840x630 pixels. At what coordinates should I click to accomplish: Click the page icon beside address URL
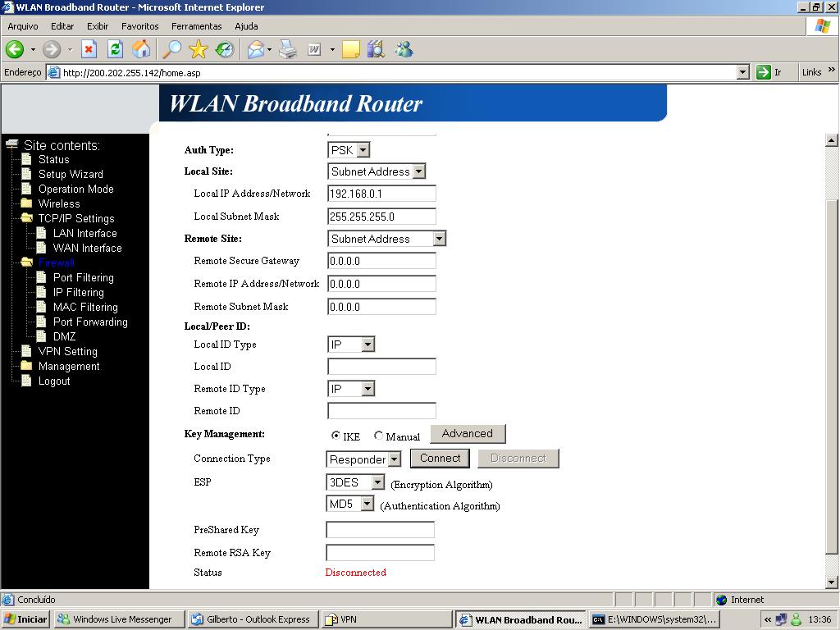point(53,72)
